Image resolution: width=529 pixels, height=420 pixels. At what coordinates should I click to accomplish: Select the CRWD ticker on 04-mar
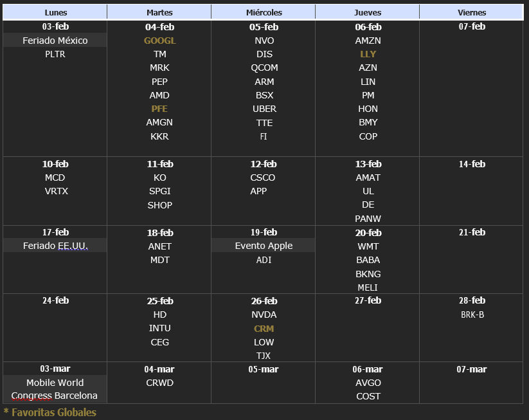(159, 383)
